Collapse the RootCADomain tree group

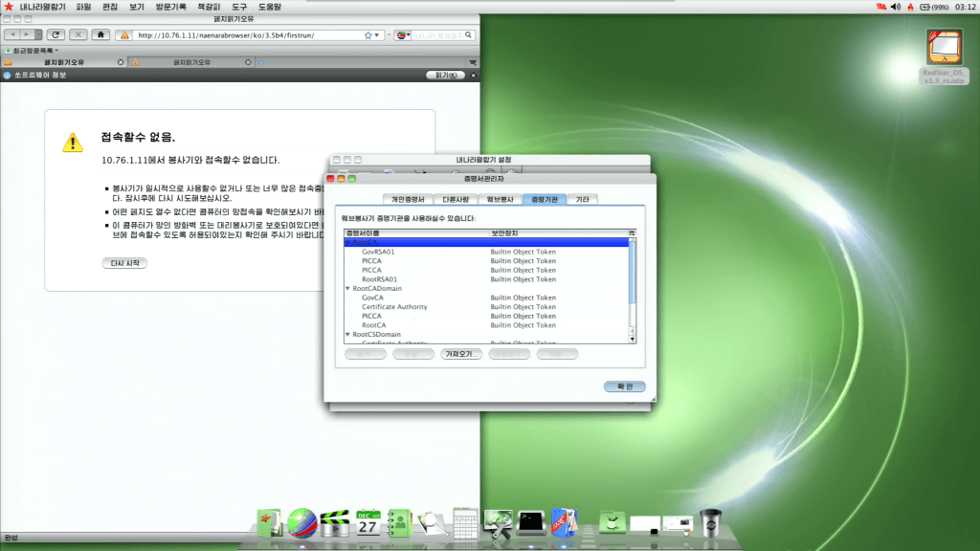(x=347, y=288)
